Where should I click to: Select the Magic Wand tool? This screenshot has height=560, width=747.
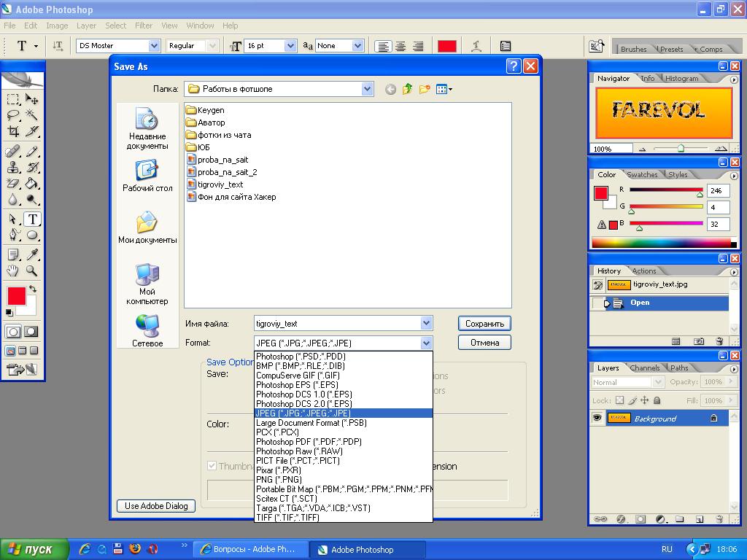(32, 114)
